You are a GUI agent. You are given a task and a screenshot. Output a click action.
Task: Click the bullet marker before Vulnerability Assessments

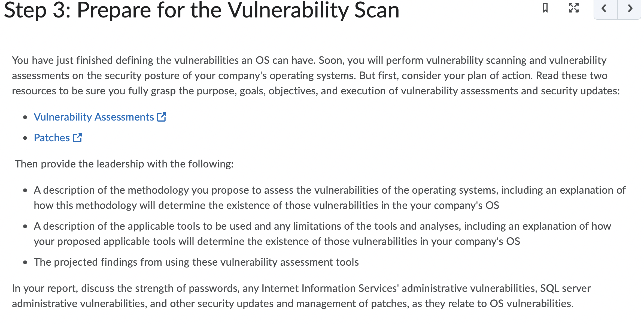click(25, 118)
